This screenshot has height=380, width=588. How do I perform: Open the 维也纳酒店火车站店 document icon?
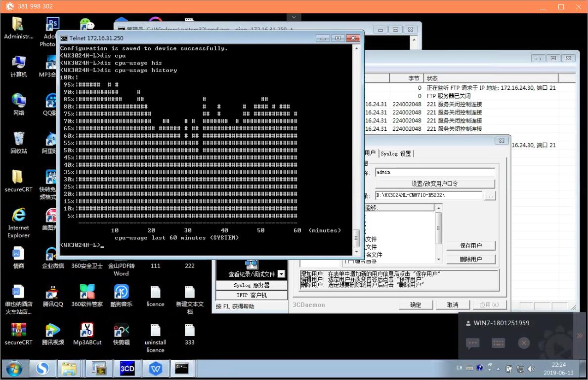point(18,300)
